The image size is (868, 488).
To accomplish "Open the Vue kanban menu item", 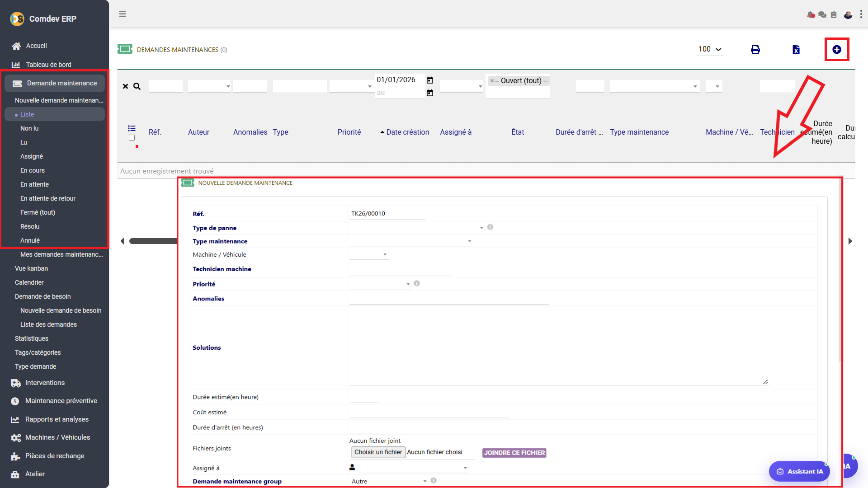I will tap(31, 268).
